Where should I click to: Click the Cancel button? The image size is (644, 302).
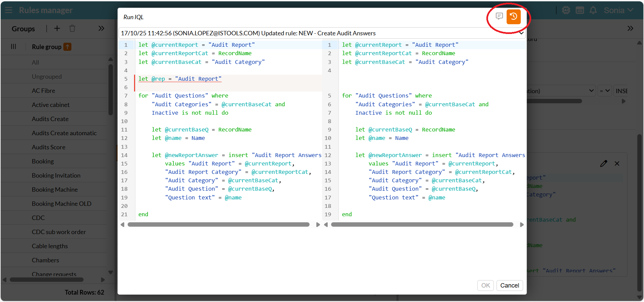pyautogui.click(x=509, y=285)
